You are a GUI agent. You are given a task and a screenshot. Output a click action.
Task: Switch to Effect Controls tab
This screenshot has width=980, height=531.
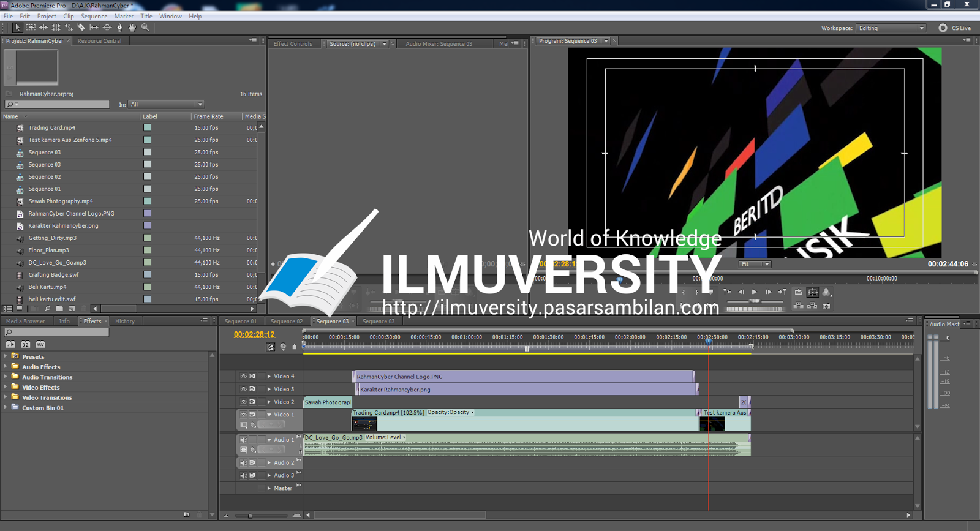293,44
